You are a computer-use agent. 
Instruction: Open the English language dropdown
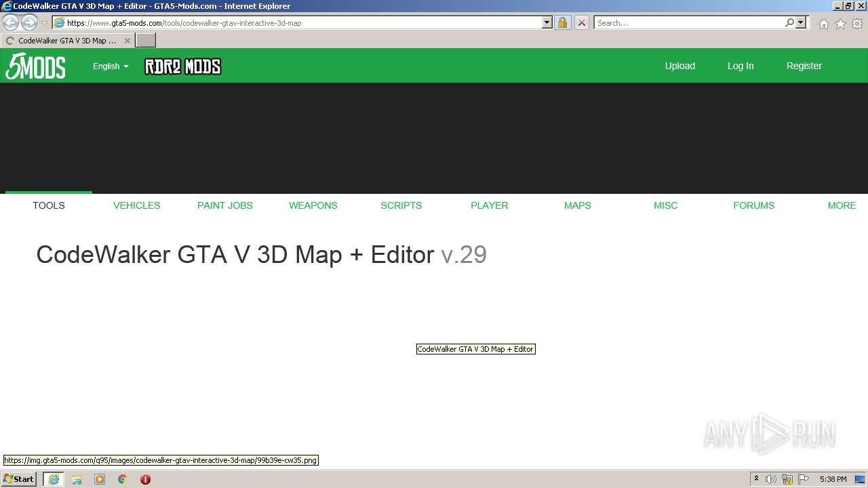click(111, 66)
